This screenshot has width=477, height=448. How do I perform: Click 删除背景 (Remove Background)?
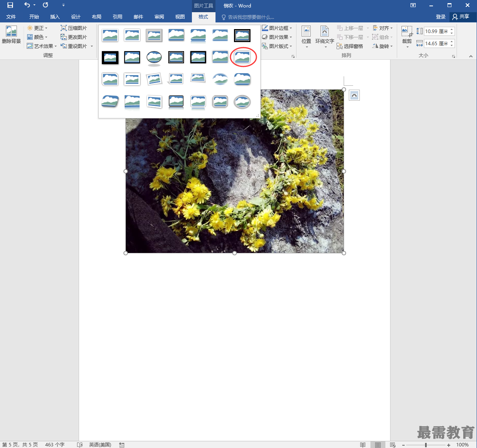(x=11, y=35)
